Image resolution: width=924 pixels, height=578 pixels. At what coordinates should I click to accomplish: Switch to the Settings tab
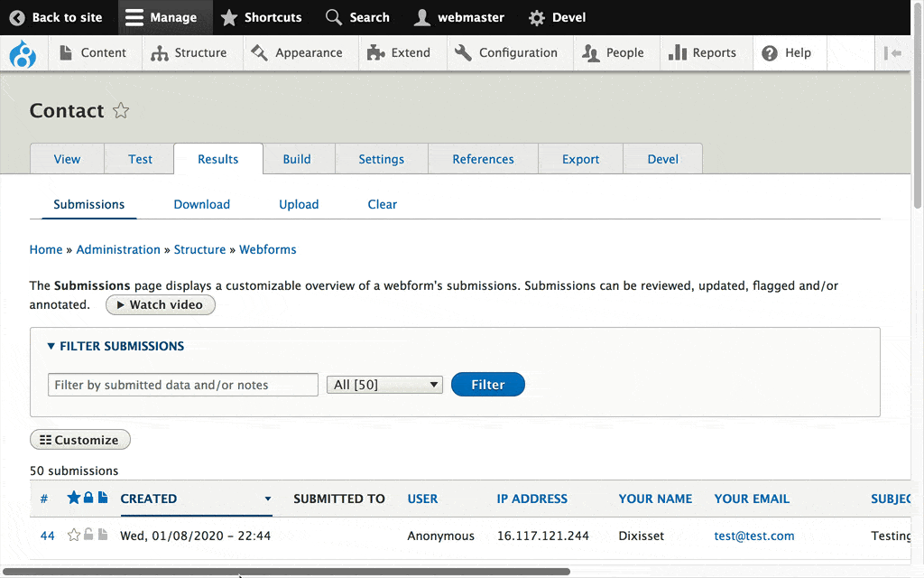click(382, 159)
